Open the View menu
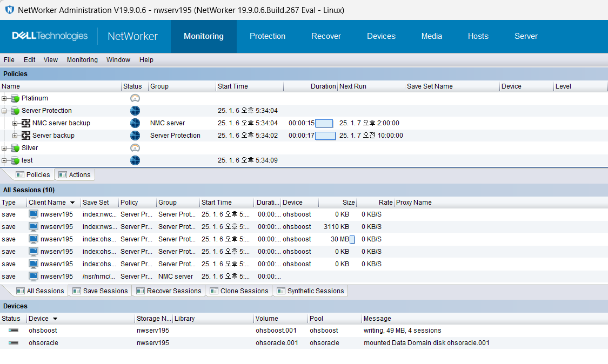The height and width of the screenshot is (364, 608). pos(51,60)
